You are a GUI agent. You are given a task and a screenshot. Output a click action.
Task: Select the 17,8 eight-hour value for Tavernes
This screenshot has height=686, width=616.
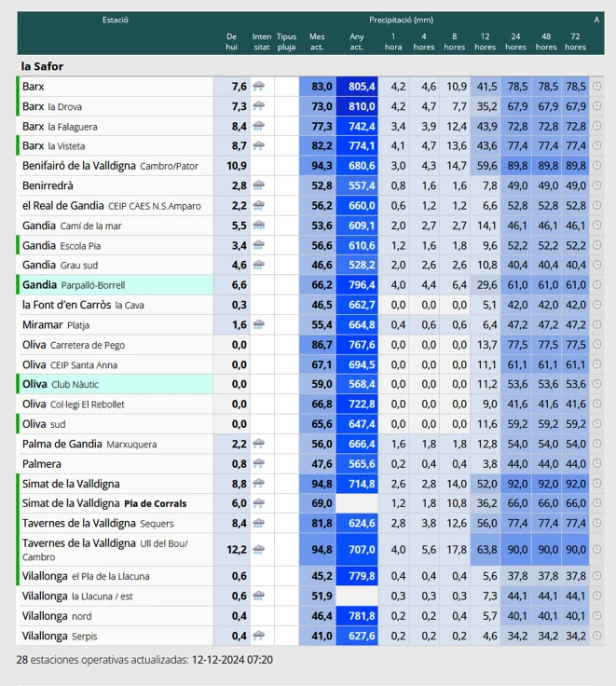(455, 550)
